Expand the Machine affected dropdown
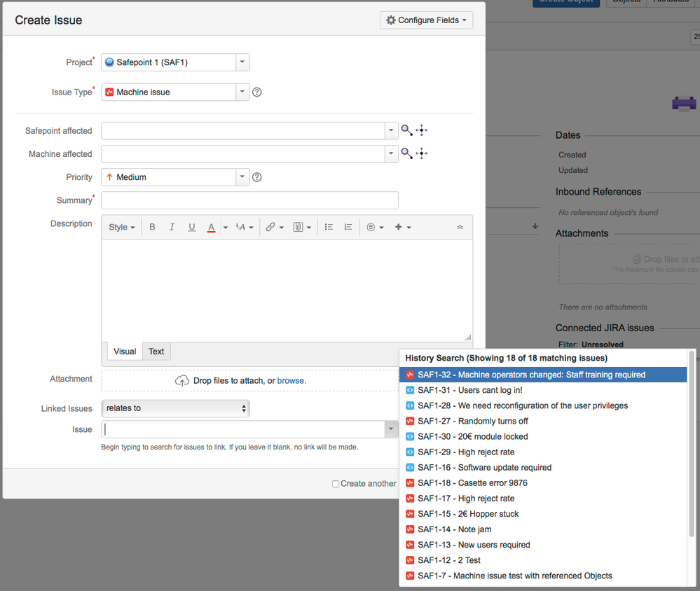This screenshot has width=700, height=591. click(391, 153)
